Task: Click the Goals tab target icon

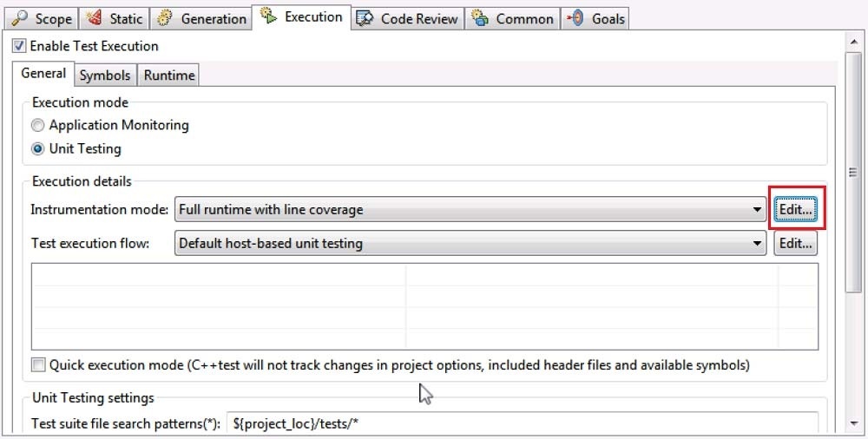Action: [575, 18]
